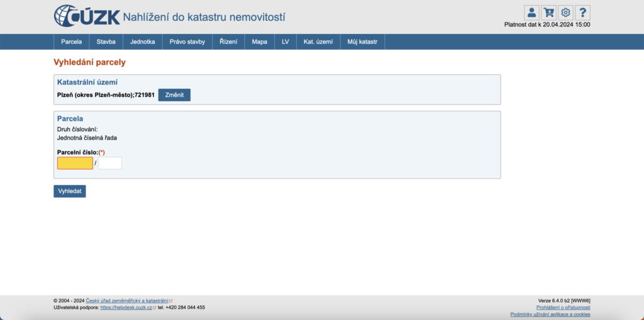644x320 pixels.
Task: Go to Kat. území menu item
Action: coord(318,41)
